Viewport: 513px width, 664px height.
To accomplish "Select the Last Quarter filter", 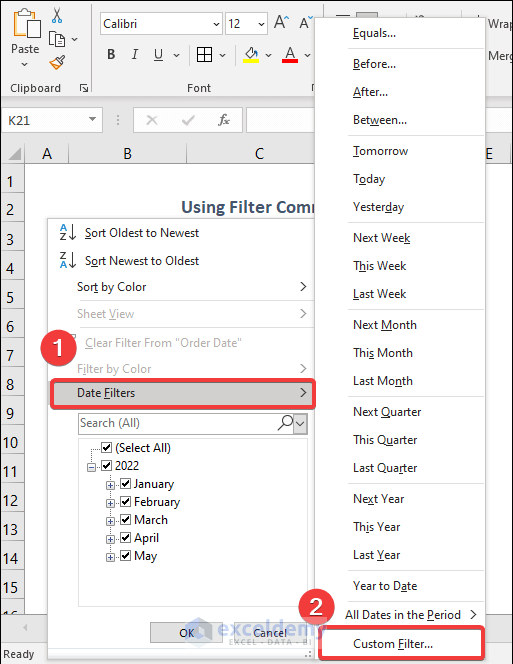I will click(x=400, y=468).
